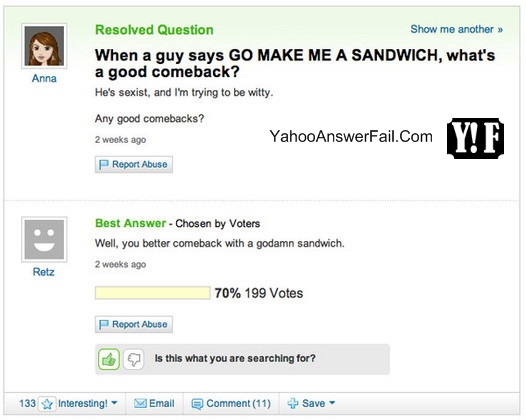The image size is (526, 420).
Task: Click the plus icon beside Save
Action: click(x=293, y=403)
